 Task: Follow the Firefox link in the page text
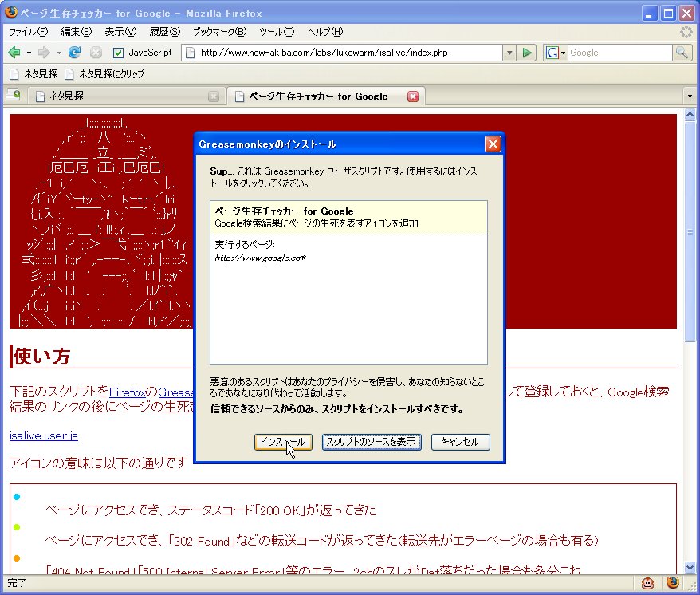(x=128, y=392)
